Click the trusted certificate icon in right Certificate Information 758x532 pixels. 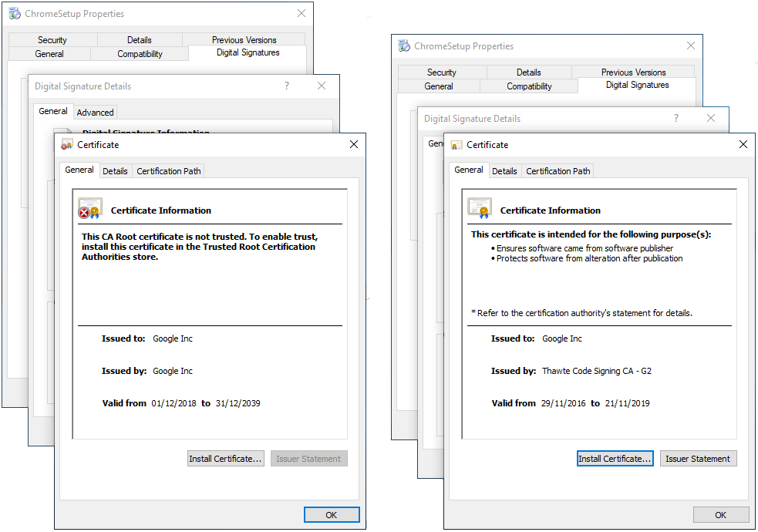coord(480,208)
